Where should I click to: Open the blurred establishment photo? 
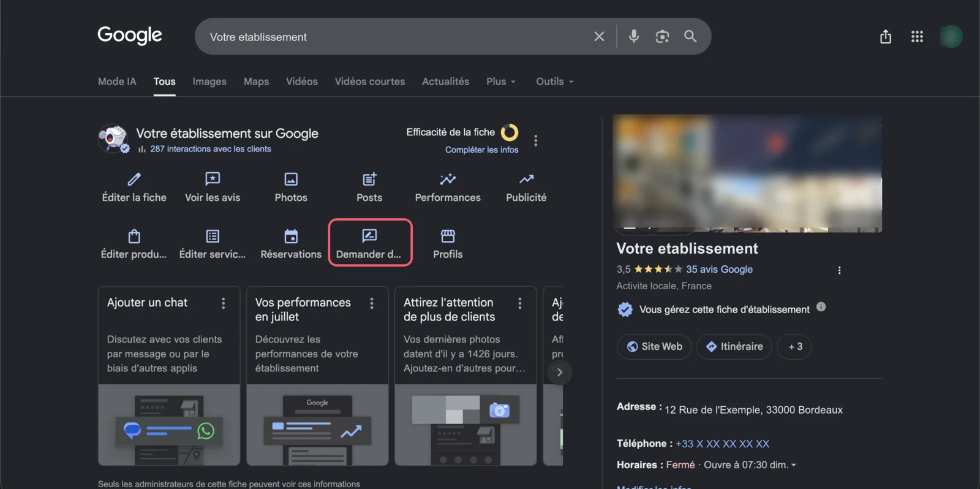[x=747, y=173]
